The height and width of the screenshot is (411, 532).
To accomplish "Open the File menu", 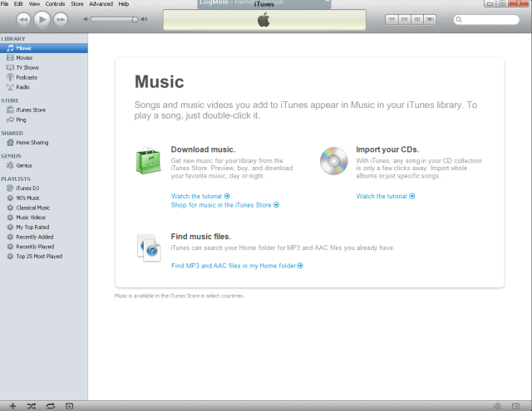I will coord(5,3).
